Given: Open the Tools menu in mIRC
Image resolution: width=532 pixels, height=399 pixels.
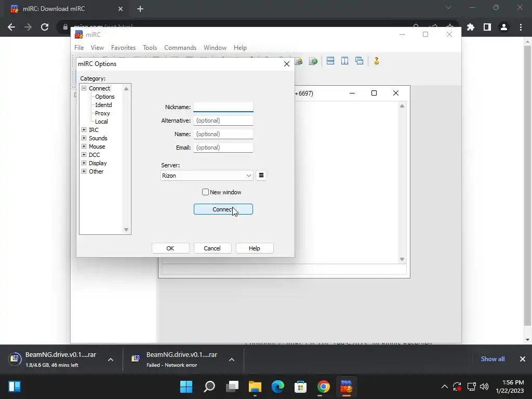Looking at the screenshot, I should click(150, 48).
